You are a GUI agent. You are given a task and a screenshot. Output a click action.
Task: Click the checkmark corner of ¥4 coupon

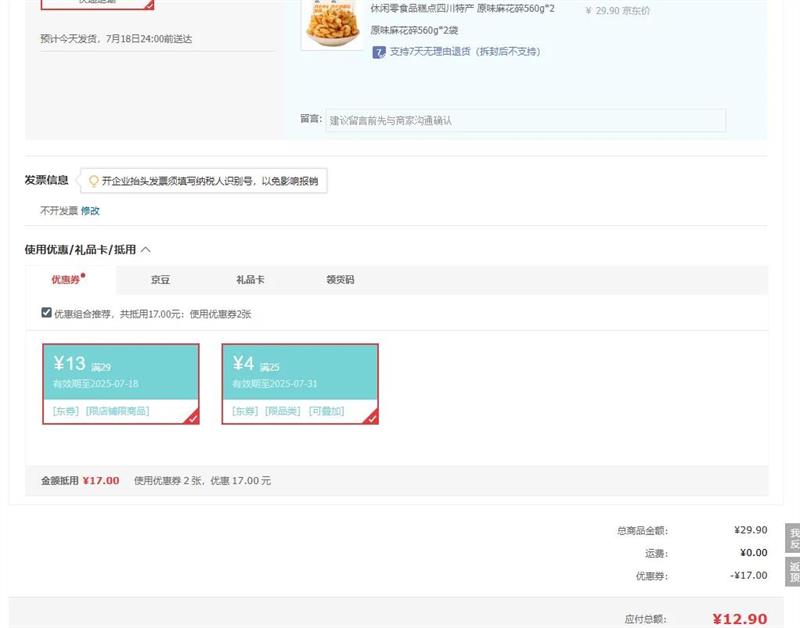pos(371,418)
